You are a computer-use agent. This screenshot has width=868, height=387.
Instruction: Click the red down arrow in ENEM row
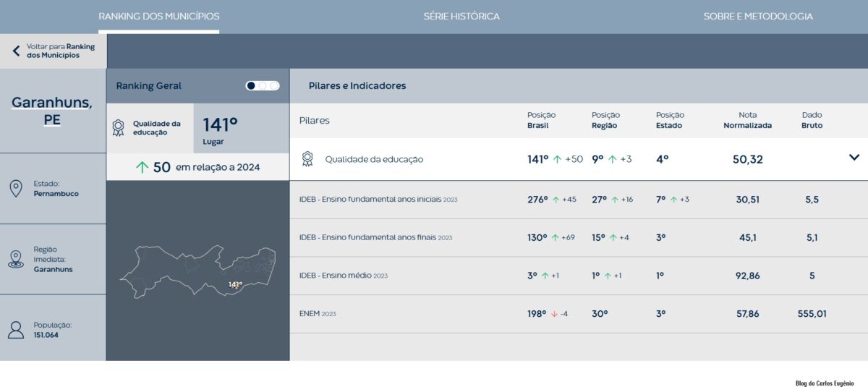click(554, 314)
